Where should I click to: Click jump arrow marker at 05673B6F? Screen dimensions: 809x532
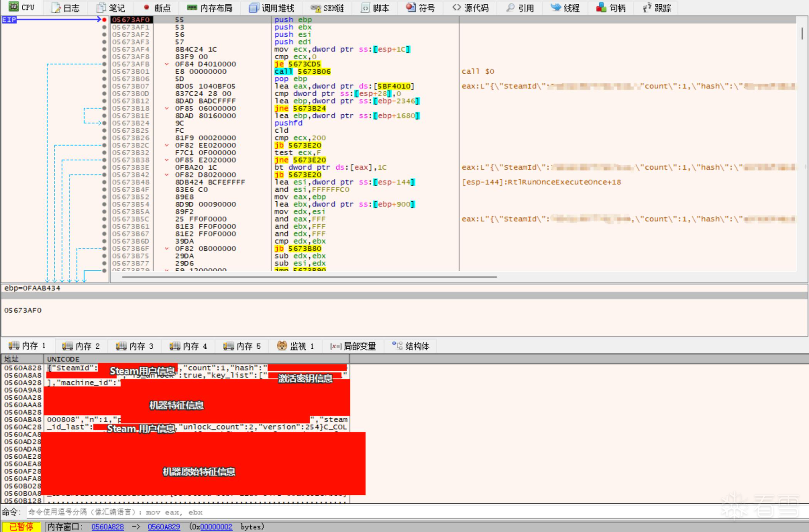[167, 249]
